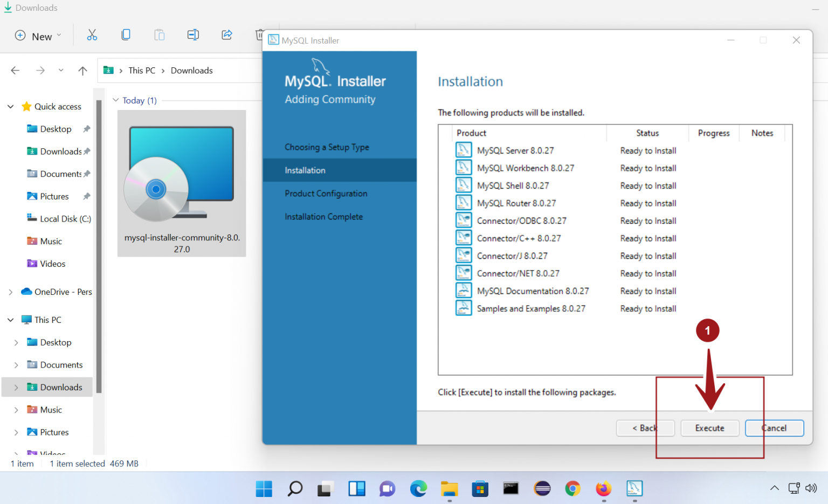Collapse the Quick access tree section
Image resolution: width=828 pixels, height=504 pixels.
(11, 107)
